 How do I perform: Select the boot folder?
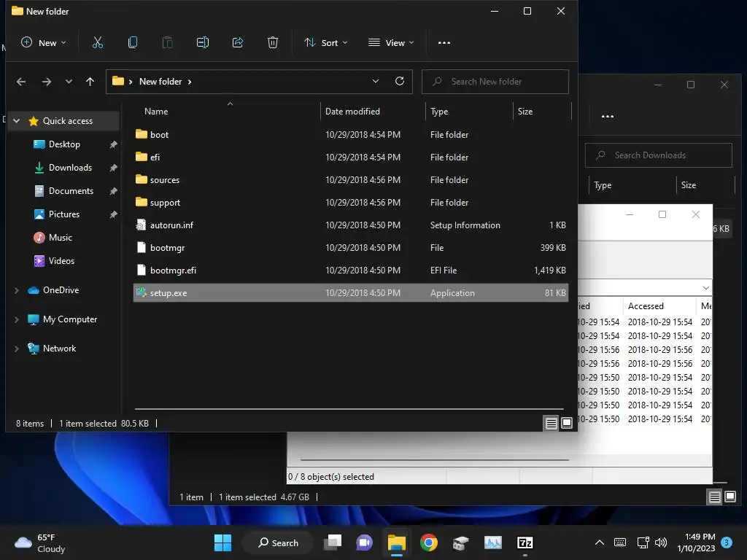[x=351, y=135]
